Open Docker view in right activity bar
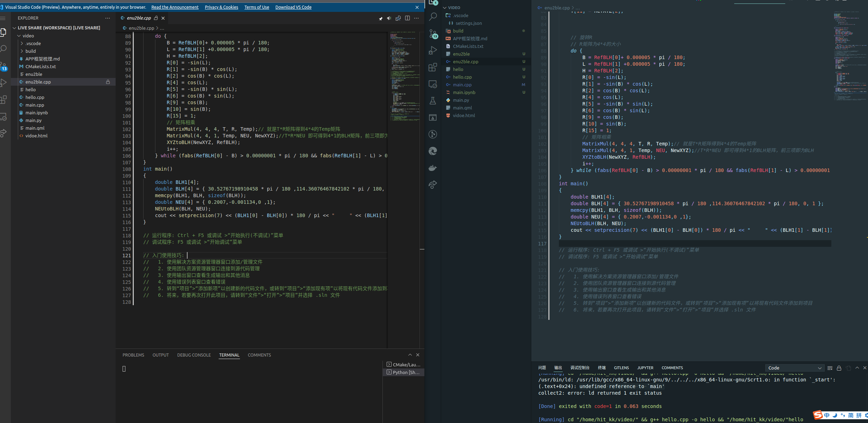The width and height of the screenshot is (868, 423). (433, 168)
